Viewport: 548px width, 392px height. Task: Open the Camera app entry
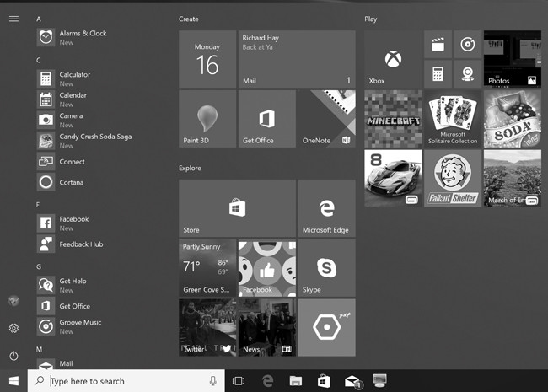click(83, 120)
